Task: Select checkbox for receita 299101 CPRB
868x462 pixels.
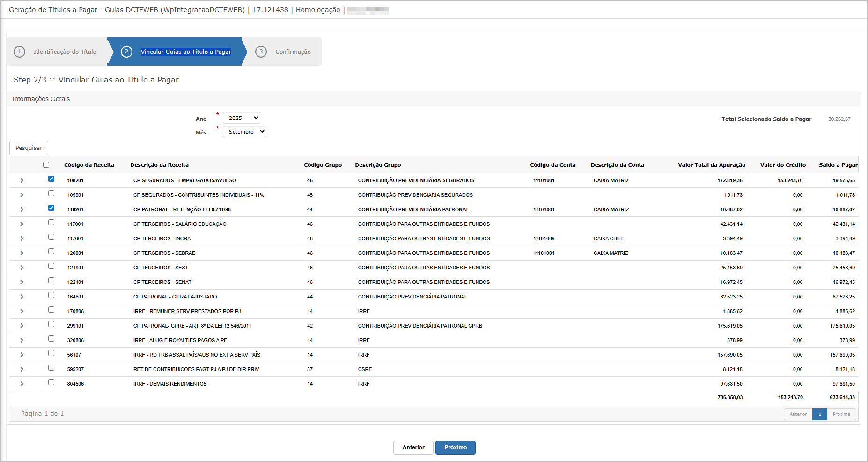Action: point(51,324)
